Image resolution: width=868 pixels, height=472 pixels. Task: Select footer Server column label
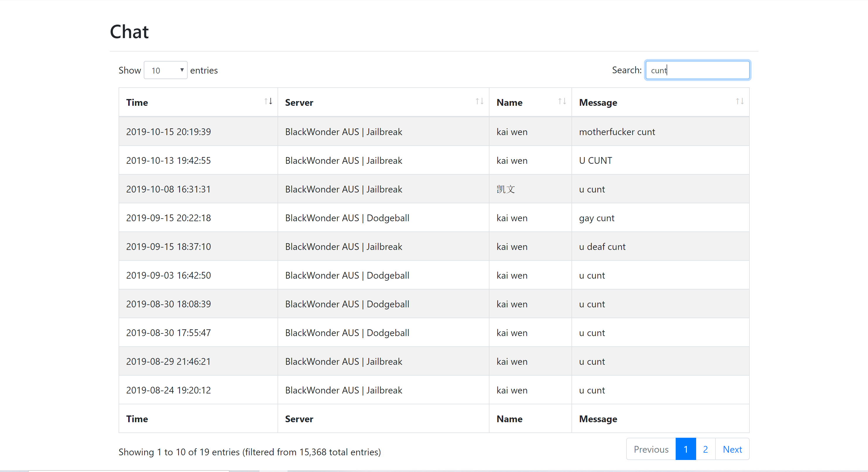pos(299,419)
